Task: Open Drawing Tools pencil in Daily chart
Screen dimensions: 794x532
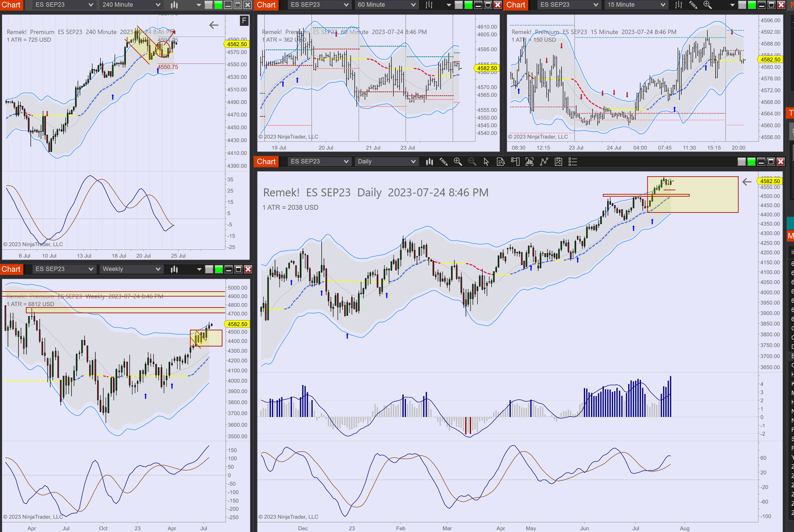Action: (x=443, y=162)
